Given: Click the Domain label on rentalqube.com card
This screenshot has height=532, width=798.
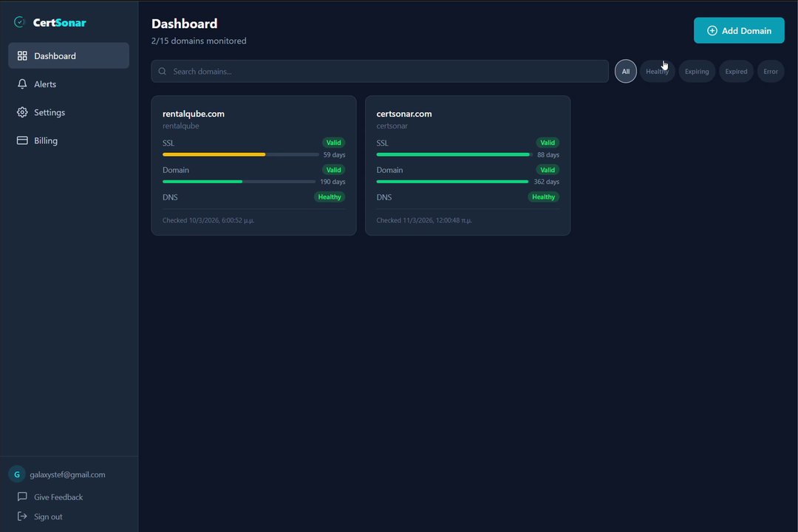Looking at the screenshot, I should pos(176,170).
